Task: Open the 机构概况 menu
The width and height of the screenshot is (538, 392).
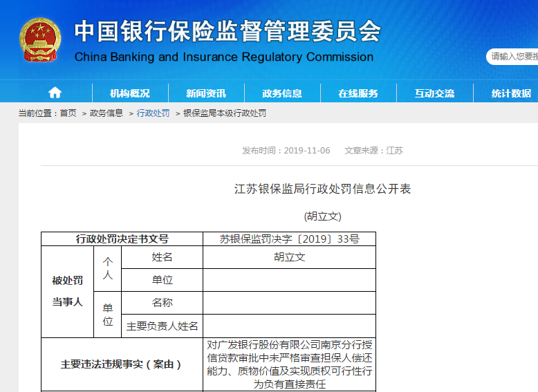Action: 130,93
